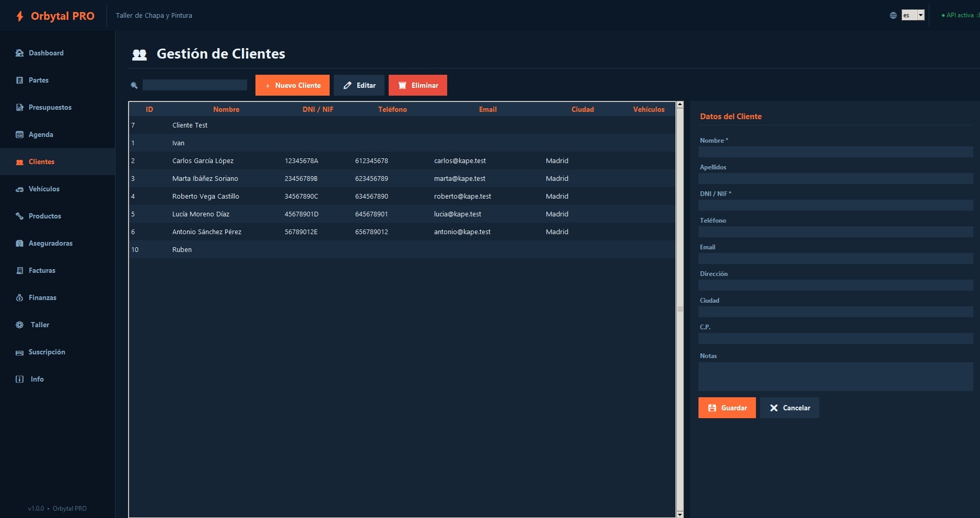
Task: Focus the Teléfono input field
Action: [x=835, y=232]
